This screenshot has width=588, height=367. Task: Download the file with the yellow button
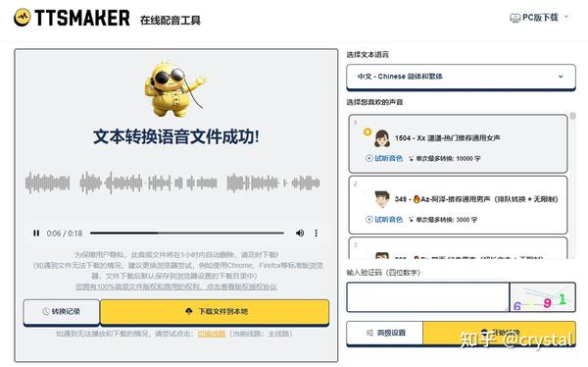click(215, 311)
